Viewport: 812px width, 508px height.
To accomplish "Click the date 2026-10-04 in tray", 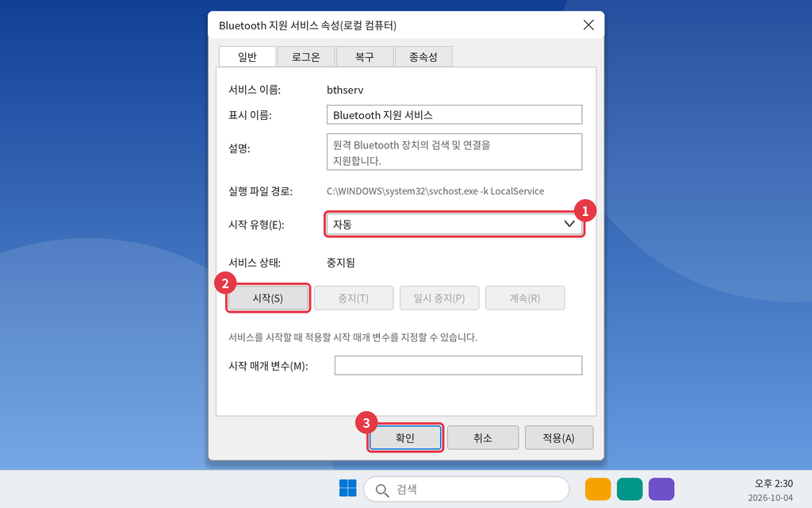I will pos(770,498).
